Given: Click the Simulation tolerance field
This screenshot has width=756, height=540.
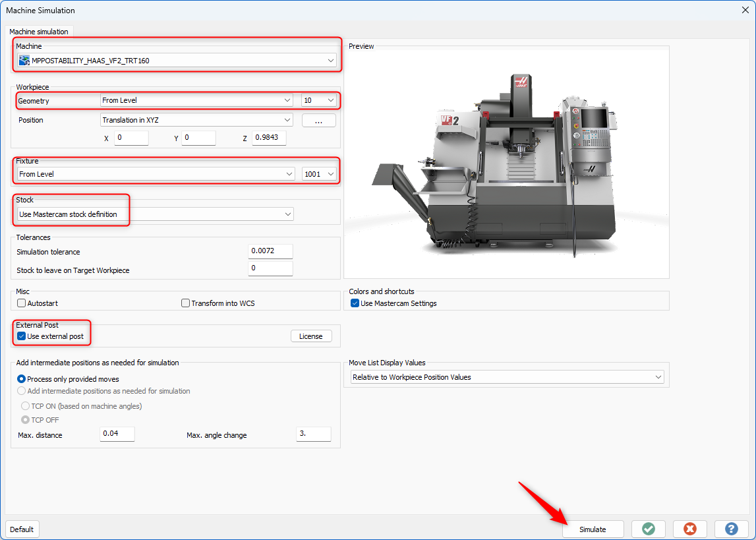Looking at the screenshot, I should pos(270,252).
